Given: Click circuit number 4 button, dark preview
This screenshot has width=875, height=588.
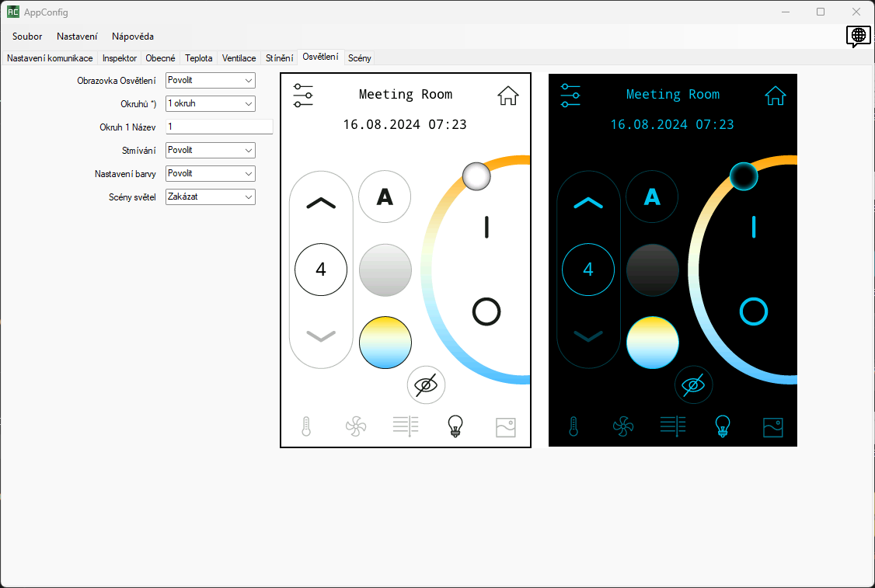Looking at the screenshot, I should [x=588, y=270].
